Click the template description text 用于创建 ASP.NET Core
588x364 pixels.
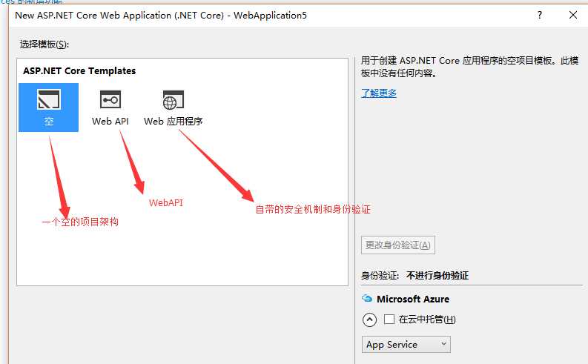tap(469, 67)
